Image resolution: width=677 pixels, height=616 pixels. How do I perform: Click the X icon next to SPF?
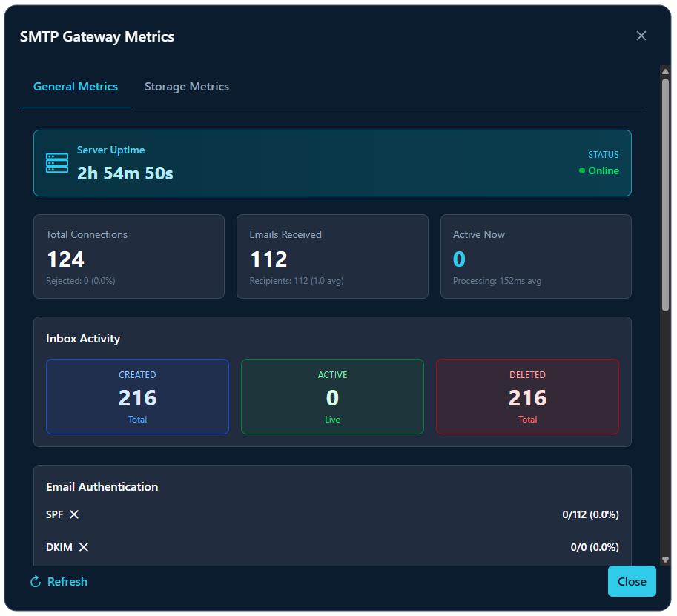[74, 514]
